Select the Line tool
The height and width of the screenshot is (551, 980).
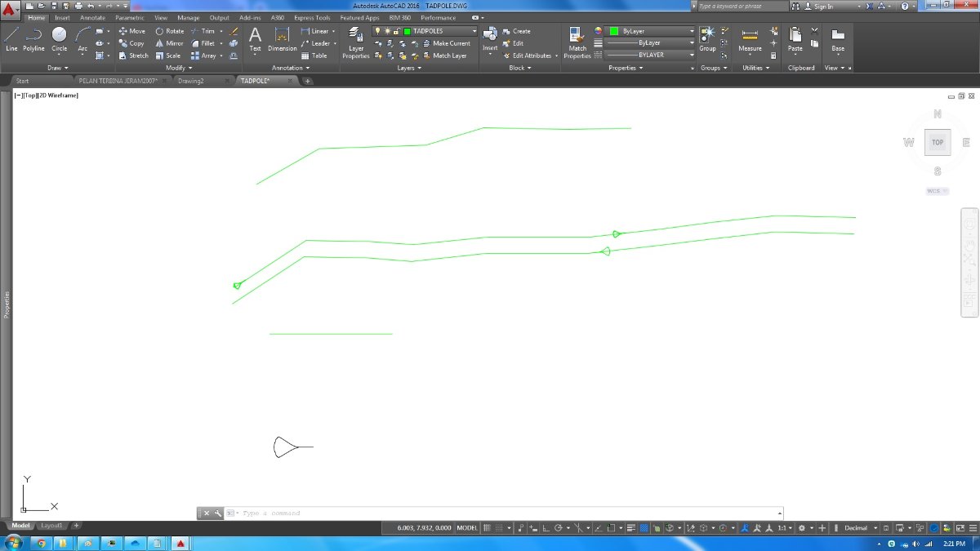point(11,38)
